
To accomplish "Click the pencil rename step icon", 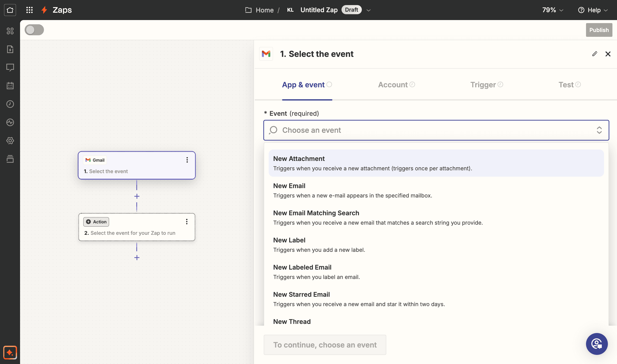I will coord(595,54).
